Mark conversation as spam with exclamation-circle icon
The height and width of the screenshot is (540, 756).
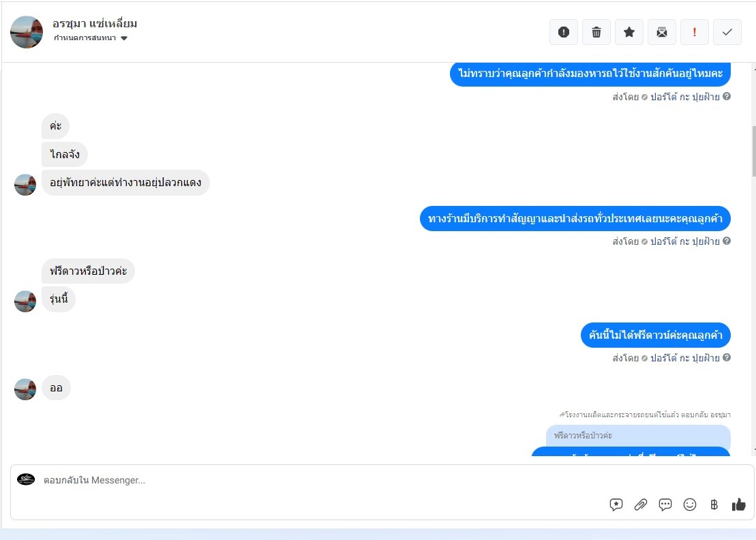[x=564, y=32]
